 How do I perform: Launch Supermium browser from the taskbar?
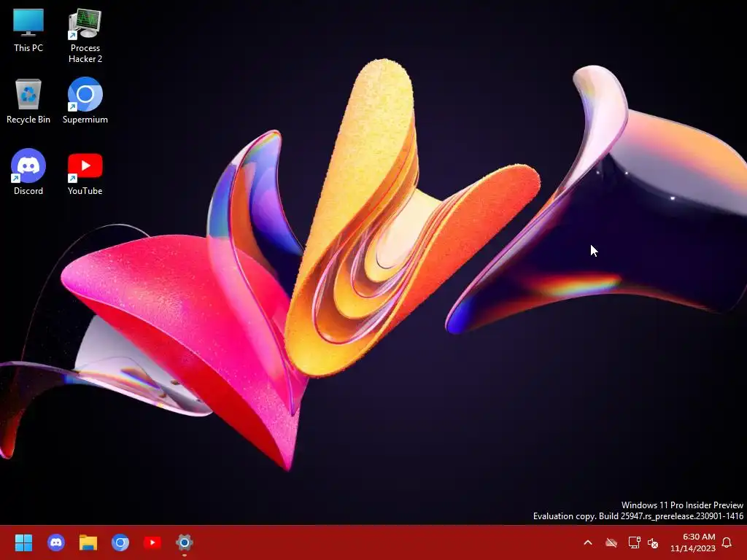tap(120, 542)
